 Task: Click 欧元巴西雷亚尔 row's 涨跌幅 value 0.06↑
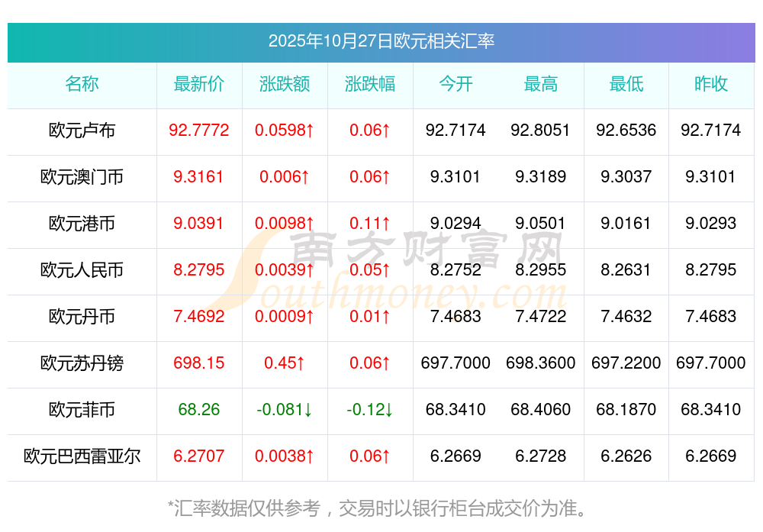(x=370, y=456)
